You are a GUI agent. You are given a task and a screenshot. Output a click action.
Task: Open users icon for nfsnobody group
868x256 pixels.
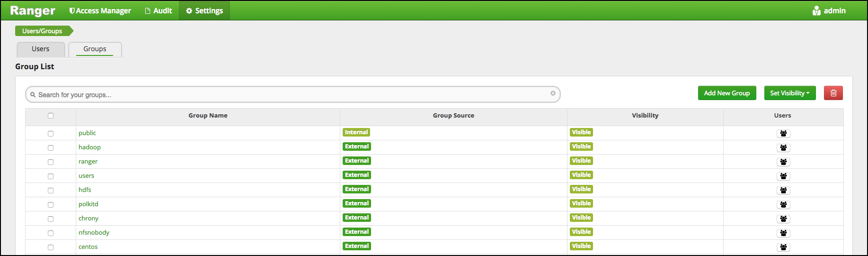[x=783, y=233]
